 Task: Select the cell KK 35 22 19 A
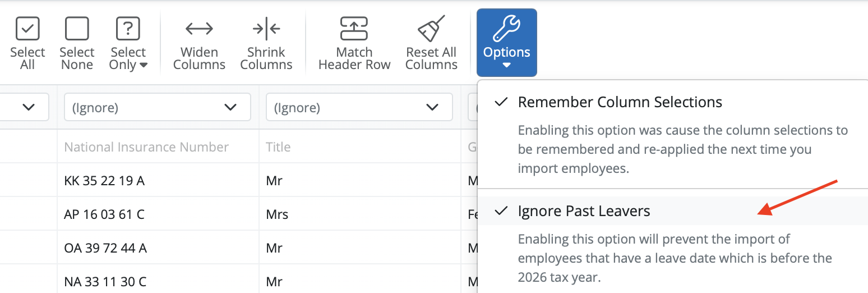105,181
